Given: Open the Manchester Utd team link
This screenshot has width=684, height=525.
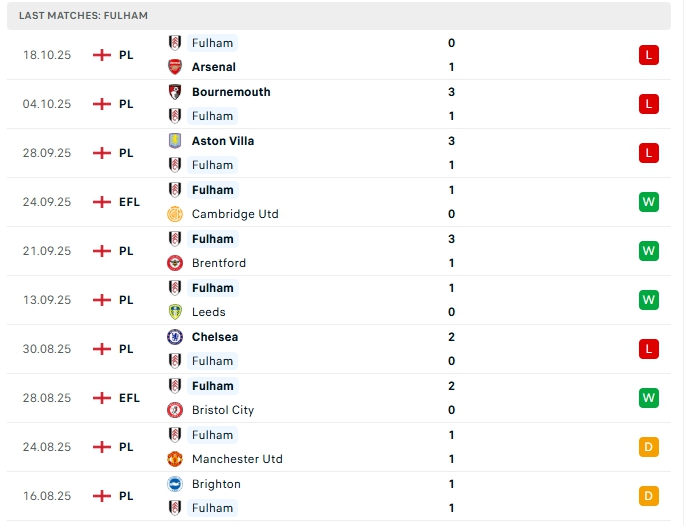Looking at the screenshot, I should tap(237, 459).
